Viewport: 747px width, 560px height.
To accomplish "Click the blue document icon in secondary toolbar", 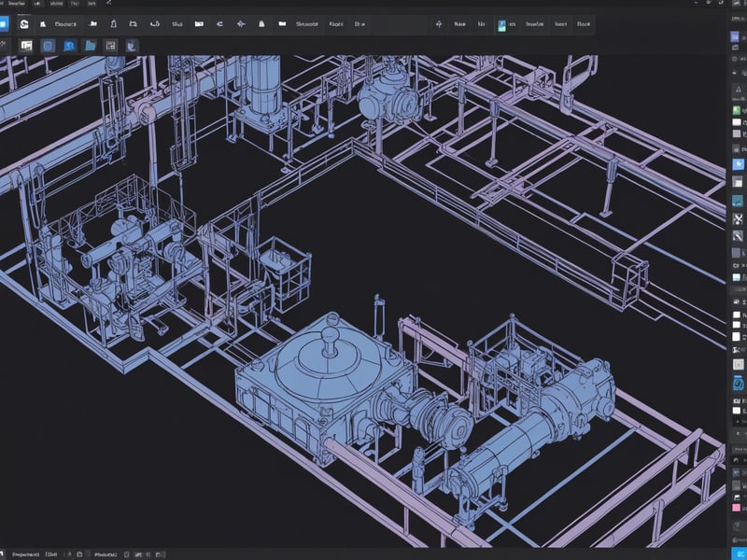I will (132, 45).
